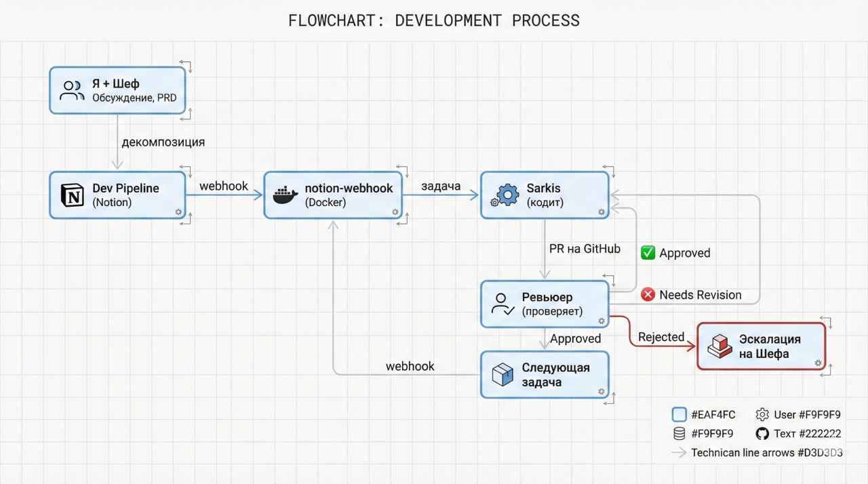
Task: Select the database icon in the legend
Action: tap(678, 434)
